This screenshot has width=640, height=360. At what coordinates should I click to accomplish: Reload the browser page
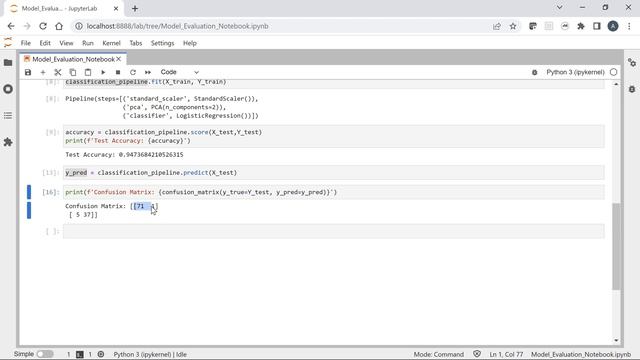pyautogui.click(x=43, y=26)
